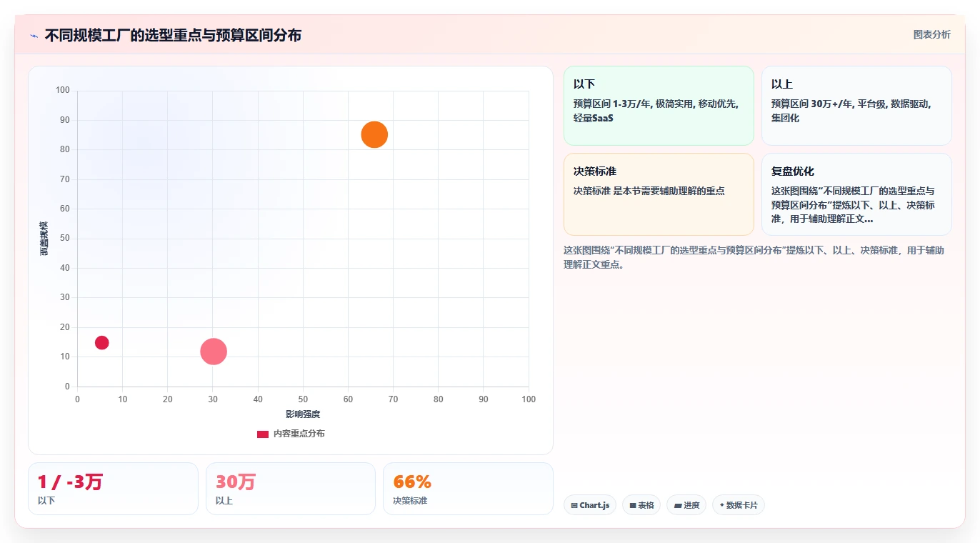Click 以上 label under 30万
The width and height of the screenshot is (980, 543).
coord(224,501)
